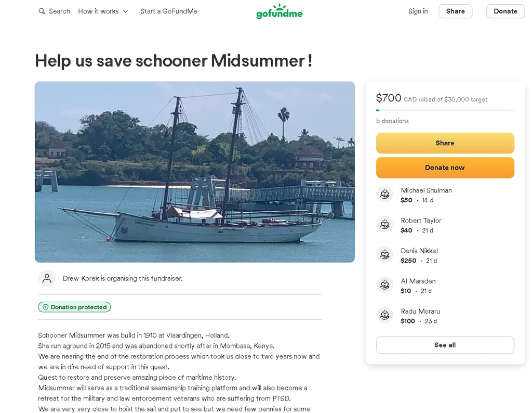Click the GoFundMe logo
Image resolution: width=532 pixels, height=413 pixels.
coord(279,11)
